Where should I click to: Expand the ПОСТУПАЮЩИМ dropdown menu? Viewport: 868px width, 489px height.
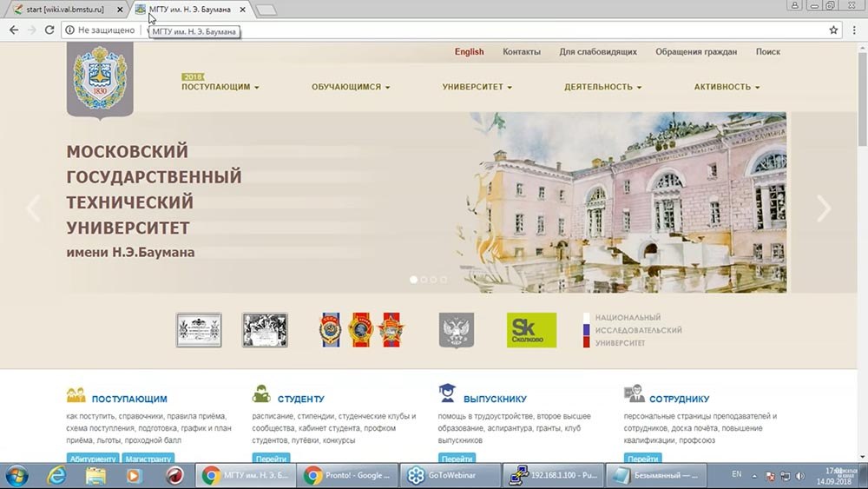220,87
